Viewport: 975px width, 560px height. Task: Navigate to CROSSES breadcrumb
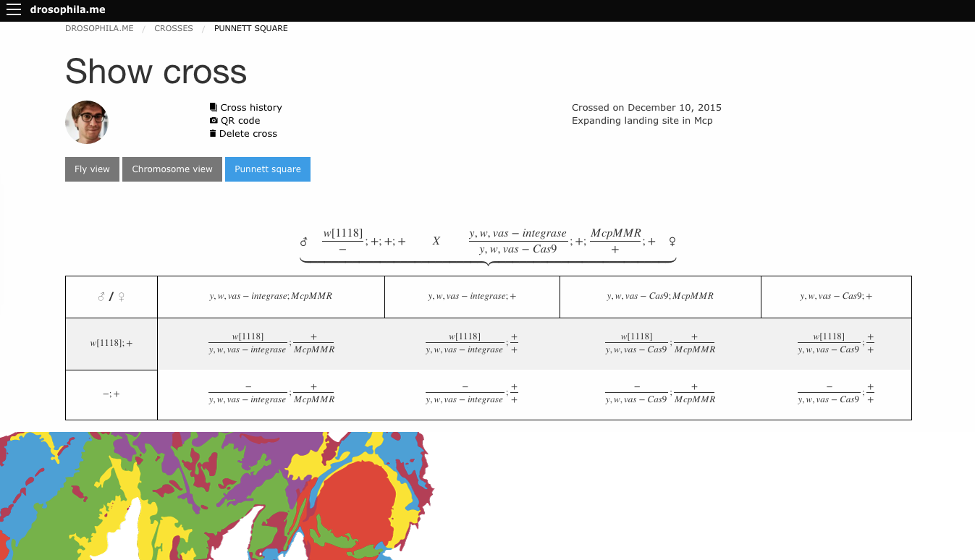[x=174, y=29]
